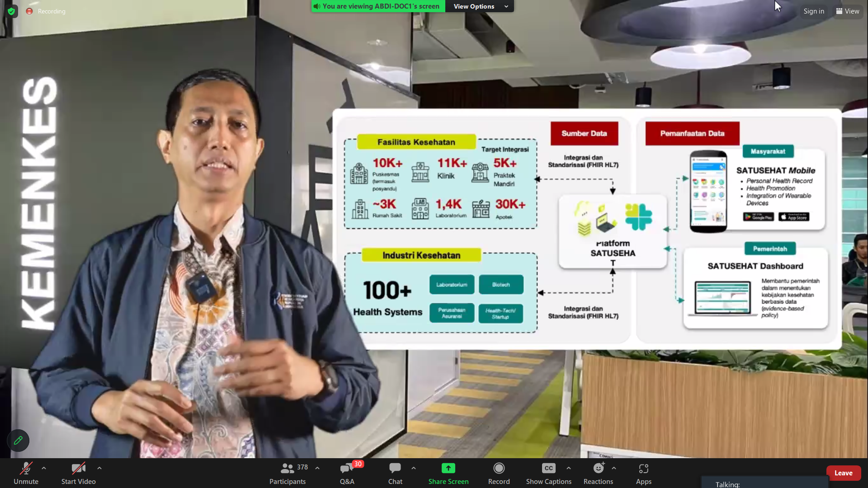
Task: Open the View Options dropdown
Action: coord(480,6)
